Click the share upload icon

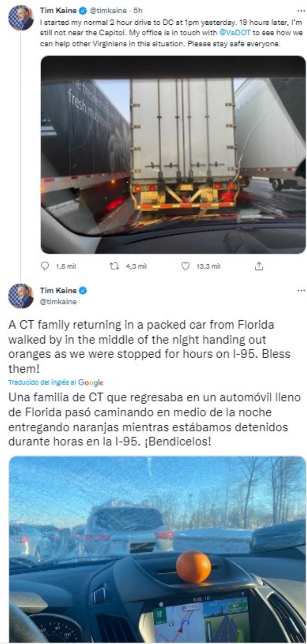[x=259, y=266]
